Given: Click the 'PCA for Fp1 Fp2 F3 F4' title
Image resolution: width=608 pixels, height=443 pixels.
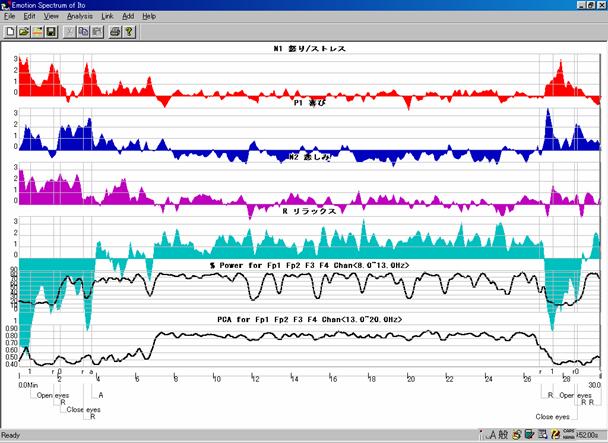Looking at the screenshot, I should pos(309,320).
